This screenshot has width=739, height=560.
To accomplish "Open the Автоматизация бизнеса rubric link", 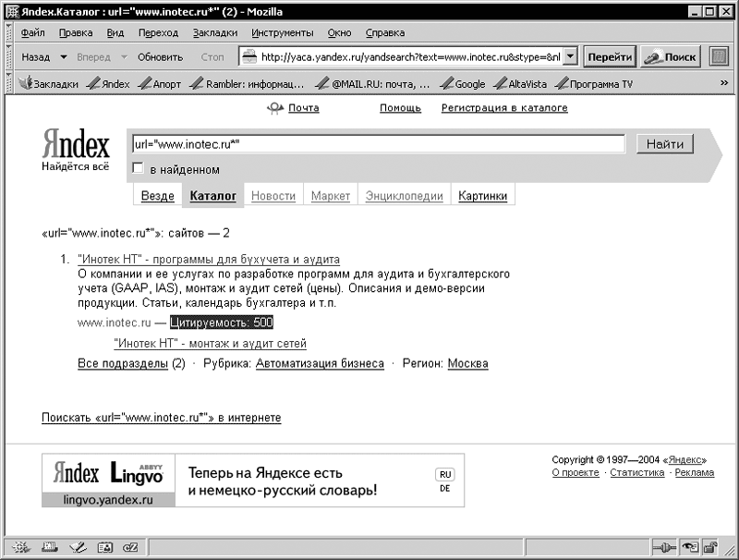I will pos(320,363).
